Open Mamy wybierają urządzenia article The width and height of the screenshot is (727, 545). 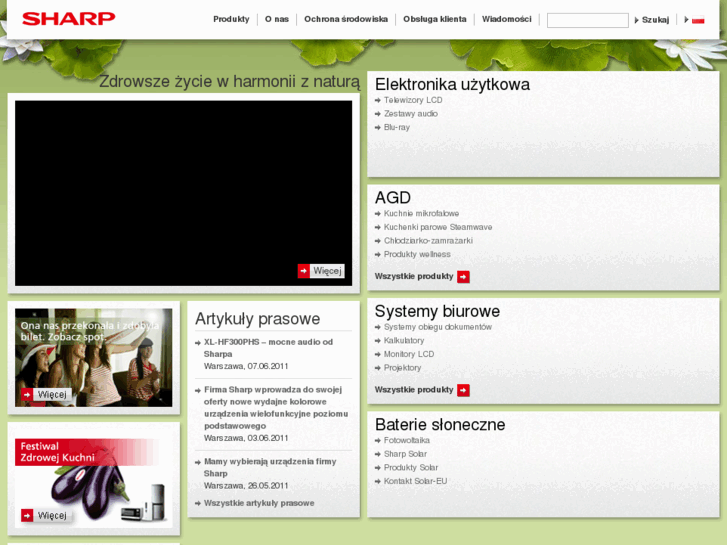tap(270, 468)
